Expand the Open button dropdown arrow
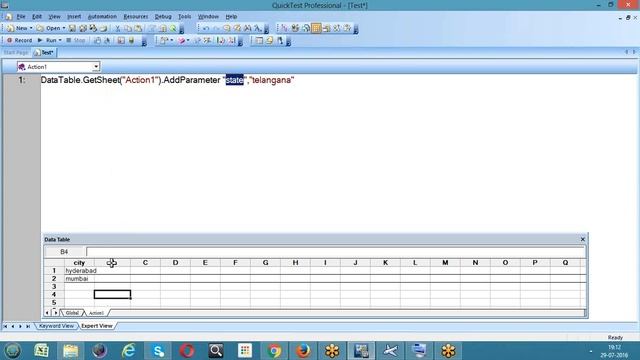The height and width of the screenshot is (360, 640). (64, 28)
